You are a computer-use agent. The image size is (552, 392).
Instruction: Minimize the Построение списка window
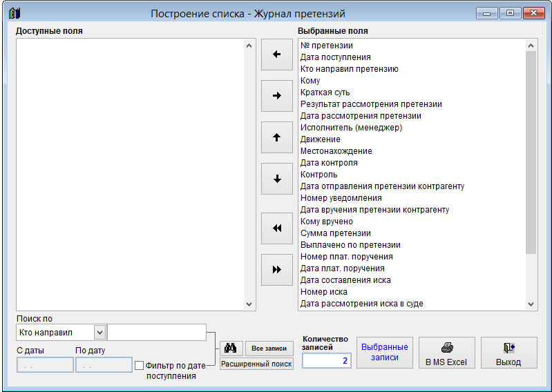(487, 13)
